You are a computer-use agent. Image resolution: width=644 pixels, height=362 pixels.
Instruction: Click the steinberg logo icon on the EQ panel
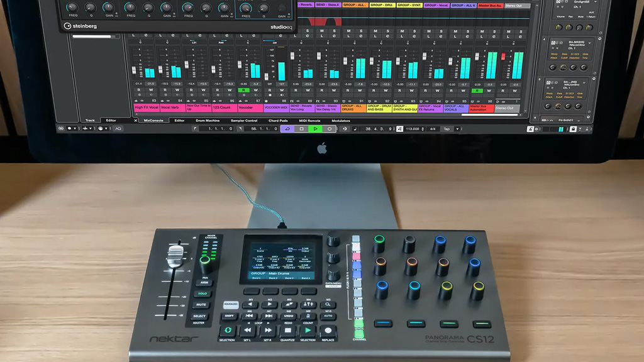pyautogui.click(x=67, y=26)
